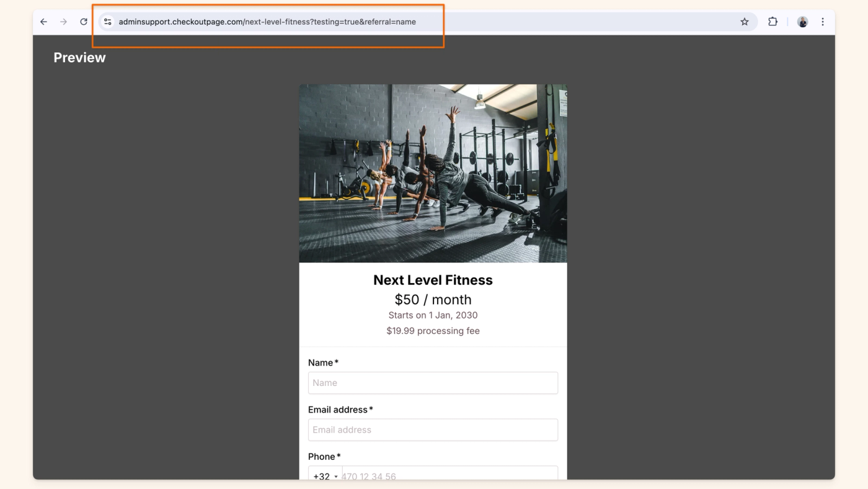868x489 pixels.
Task: Open the browser three-dot menu
Action: (x=823, y=22)
